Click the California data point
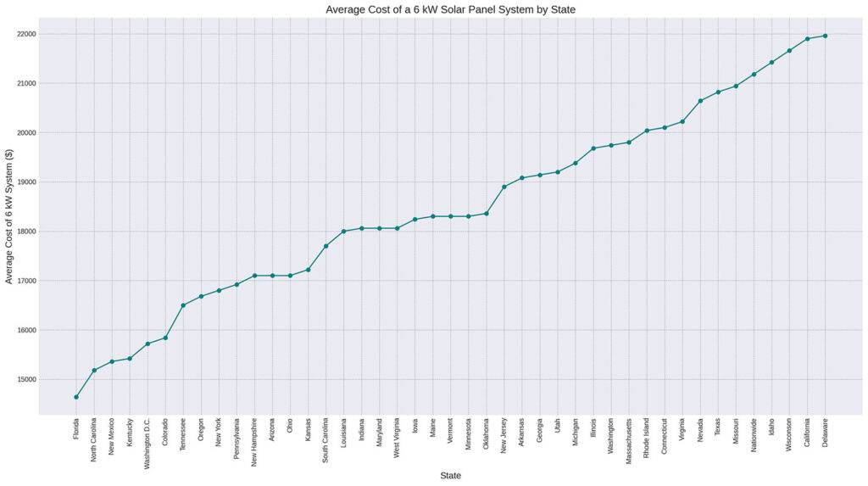Viewport: 868px width, 486px height. 808,39
